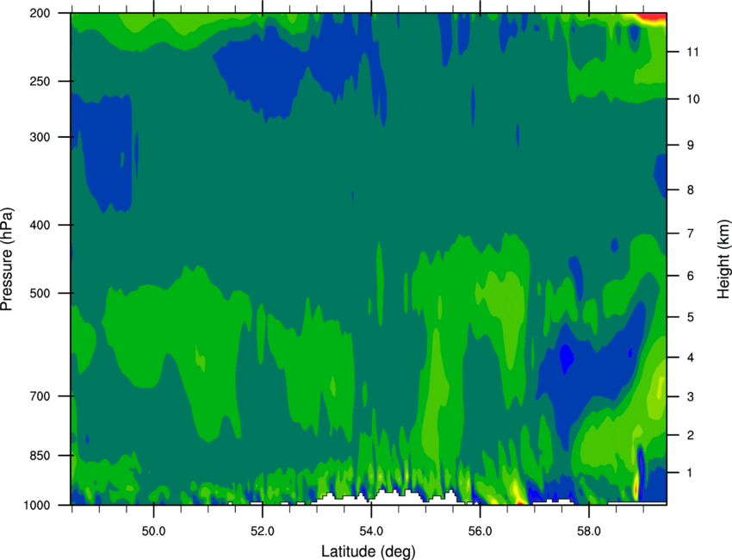Click the 11 km height label
This screenshot has width=732, height=560.
tap(693, 52)
